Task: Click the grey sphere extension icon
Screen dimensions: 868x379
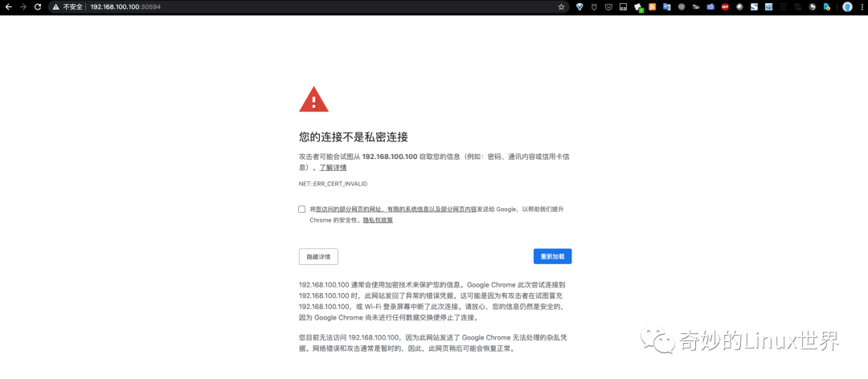Action: click(739, 7)
